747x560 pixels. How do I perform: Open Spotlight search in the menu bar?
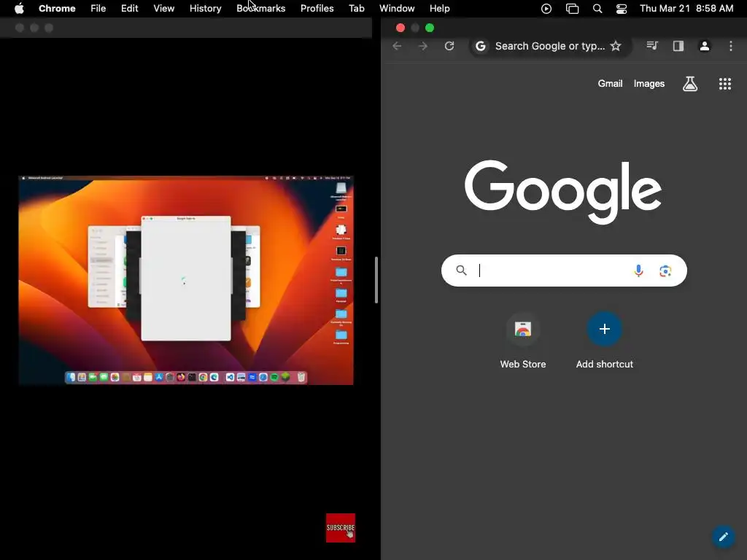point(597,9)
